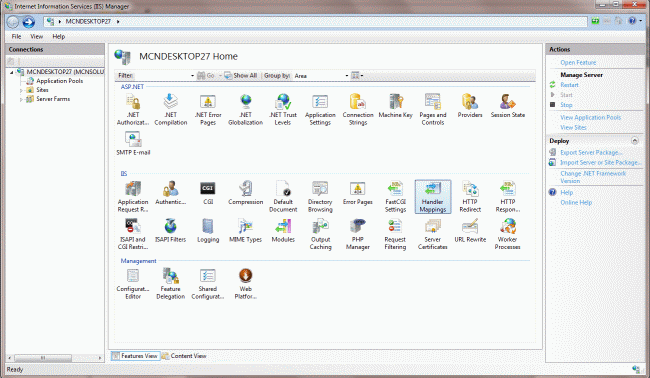The image size is (650, 378).
Task: Open Application Settings feature
Action: tap(320, 109)
